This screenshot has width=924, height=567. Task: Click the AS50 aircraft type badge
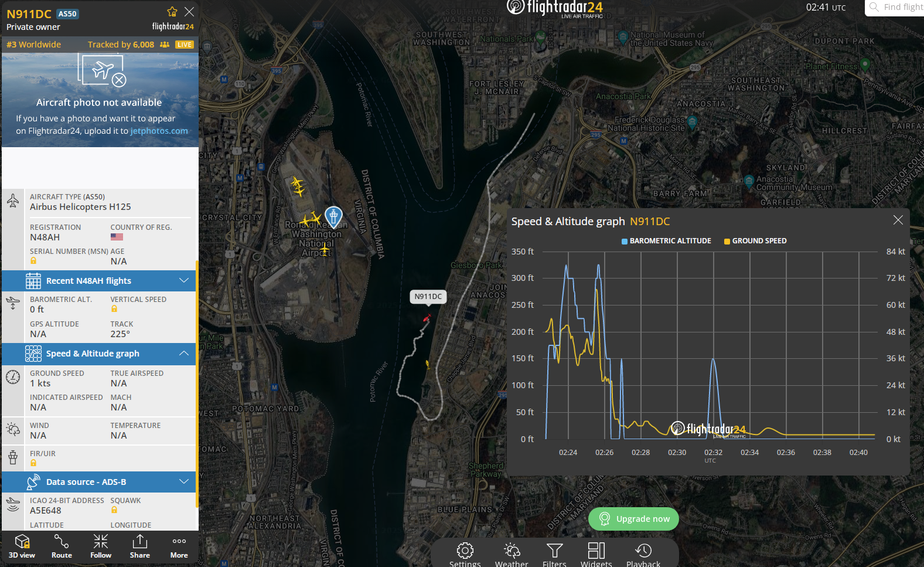point(67,13)
